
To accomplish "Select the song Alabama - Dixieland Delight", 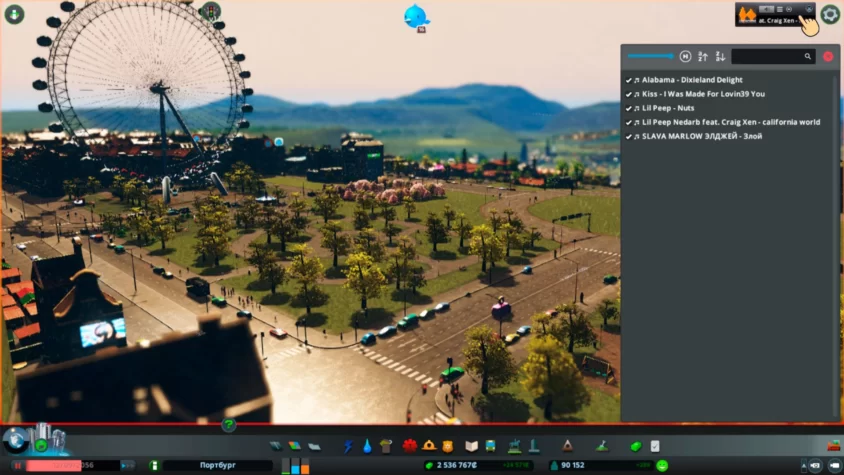I will pyautogui.click(x=692, y=80).
